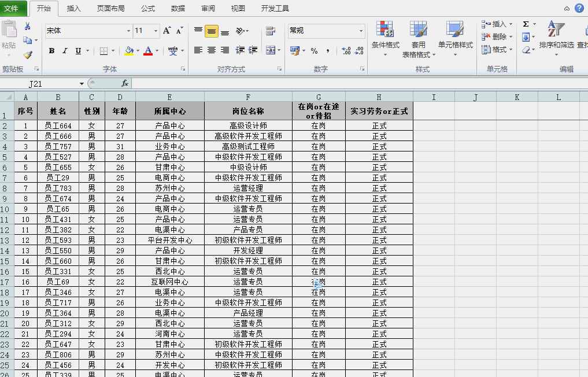588x377 pixels.
Task: Align text left
Action: tap(198, 50)
